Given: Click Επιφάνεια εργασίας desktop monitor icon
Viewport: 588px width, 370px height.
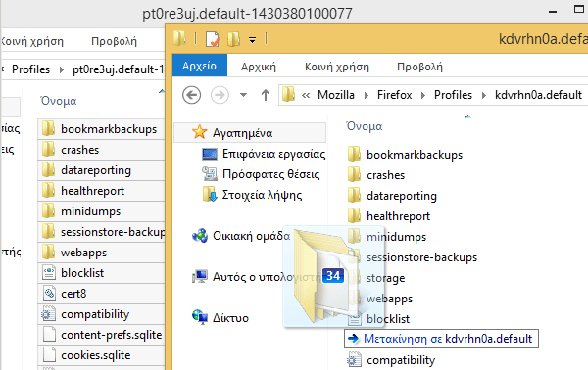Looking at the screenshot, I should [210, 154].
